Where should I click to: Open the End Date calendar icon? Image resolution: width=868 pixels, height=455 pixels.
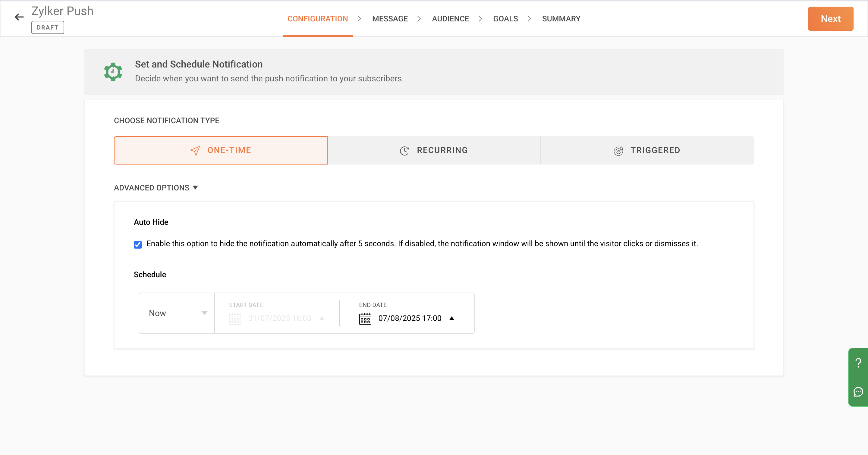pyautogui.click(x=365, y=318)
